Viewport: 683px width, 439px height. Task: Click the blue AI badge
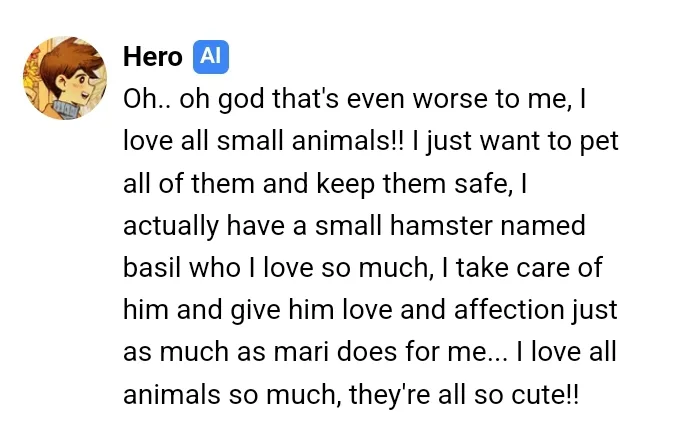(210, 57)
